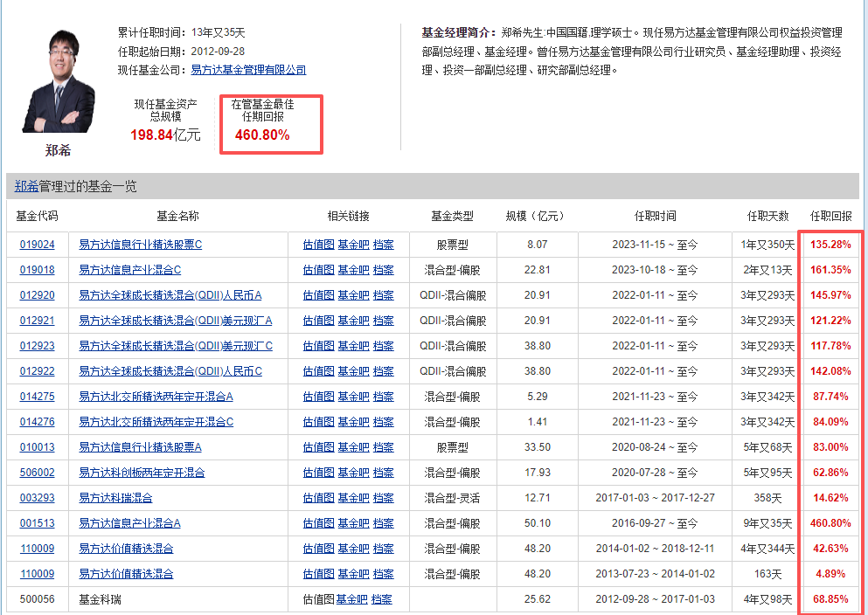Open fund 易方达信息产业混合C

[130, 270]
